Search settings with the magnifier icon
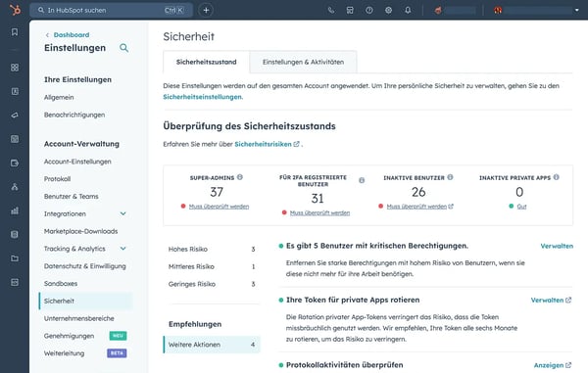Screen dimensions: 588x373 click(123, 48)
